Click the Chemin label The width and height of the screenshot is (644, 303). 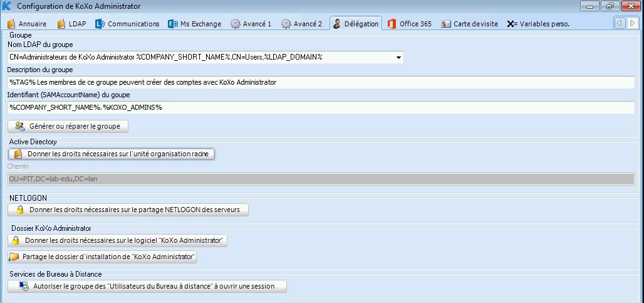click(x=18, y=166)
